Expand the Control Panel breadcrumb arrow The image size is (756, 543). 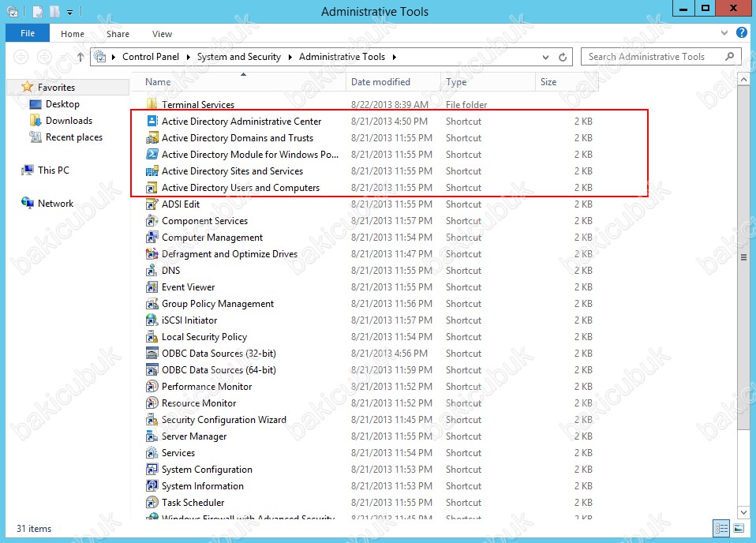(x=189, y=57)
